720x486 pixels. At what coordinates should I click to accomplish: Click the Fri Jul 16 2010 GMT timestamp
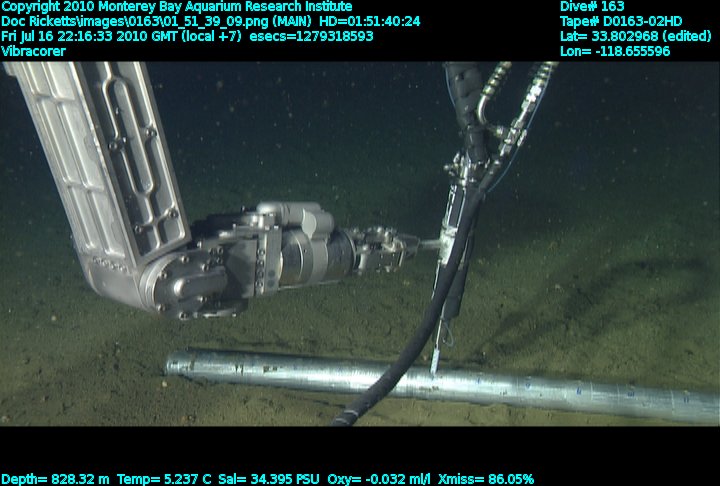point(121,36)
